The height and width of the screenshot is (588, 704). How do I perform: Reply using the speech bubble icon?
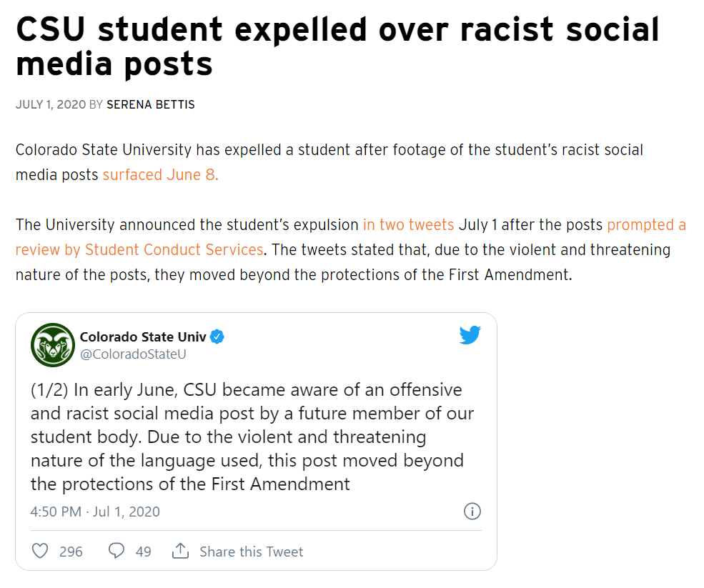[x=116, y=551]
